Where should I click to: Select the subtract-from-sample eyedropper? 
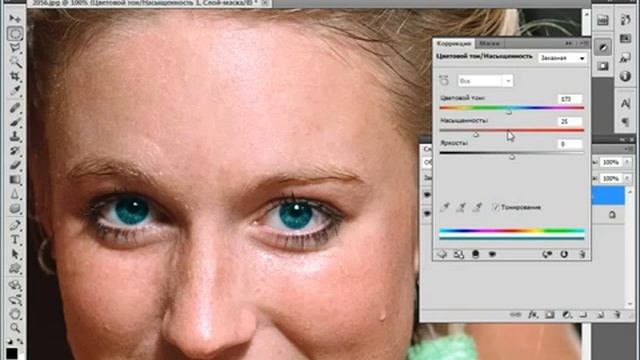click(477, 207)
